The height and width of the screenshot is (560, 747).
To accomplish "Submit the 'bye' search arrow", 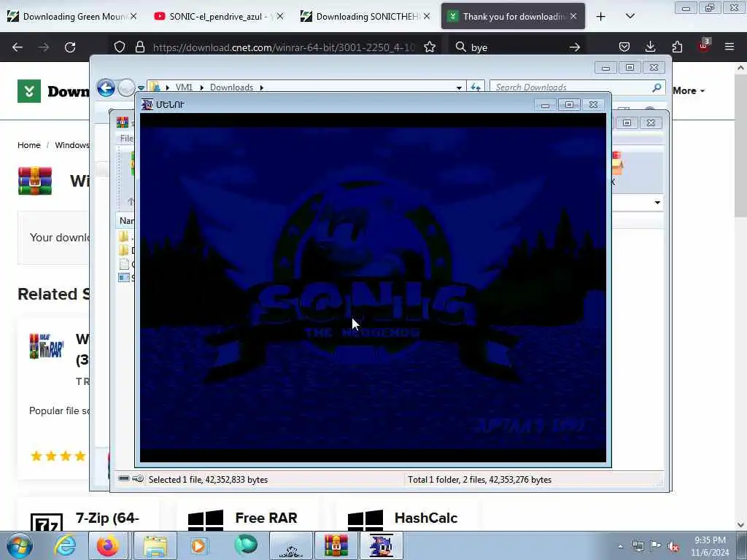I will tap(575, 47).
